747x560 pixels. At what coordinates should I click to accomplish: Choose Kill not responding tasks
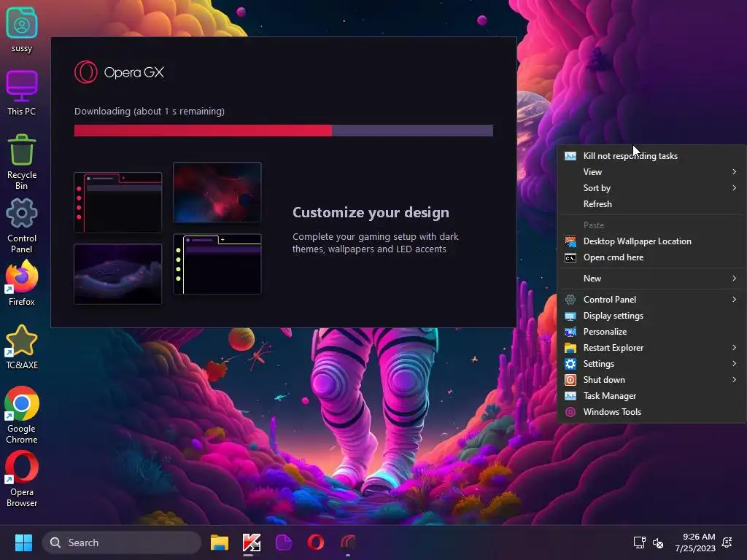[x=651, y=156]
